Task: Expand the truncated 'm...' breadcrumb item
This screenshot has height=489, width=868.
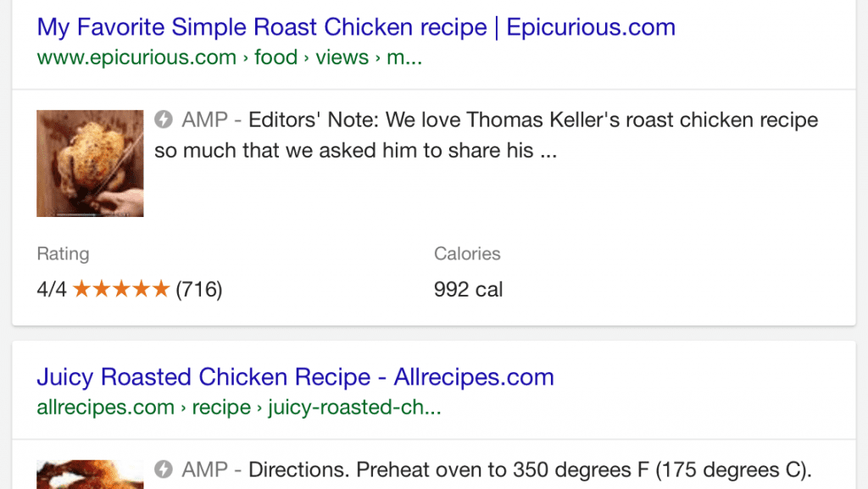Action: pos(404,57)
